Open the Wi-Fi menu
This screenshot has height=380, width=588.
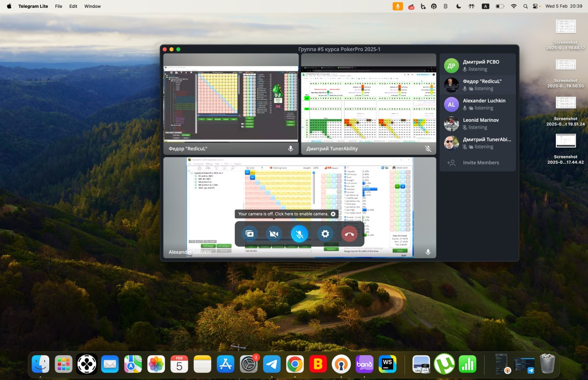click(x=514, y=6)
